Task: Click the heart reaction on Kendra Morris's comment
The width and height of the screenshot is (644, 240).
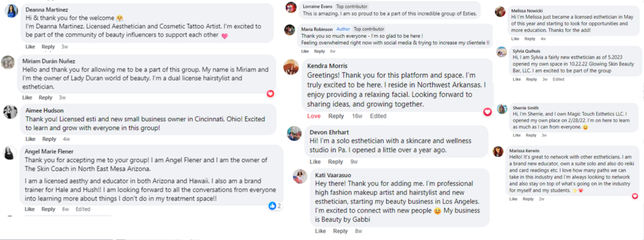Action: [487, 112]
